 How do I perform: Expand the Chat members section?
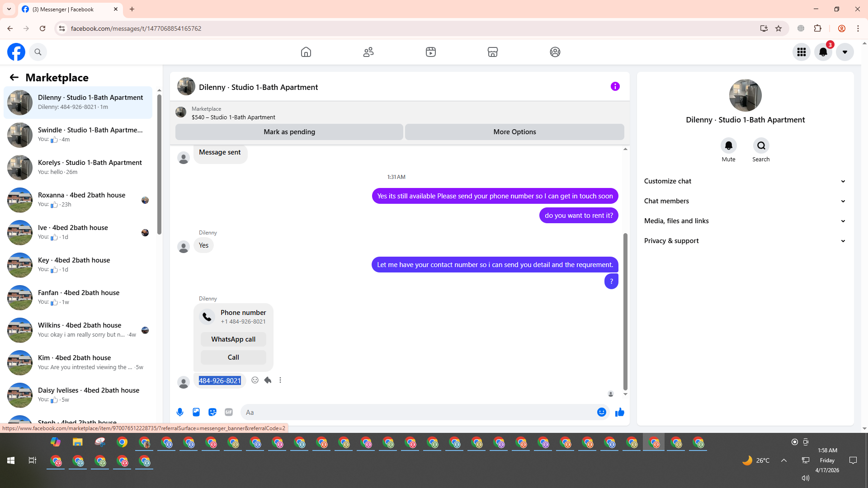pos(745,201)
